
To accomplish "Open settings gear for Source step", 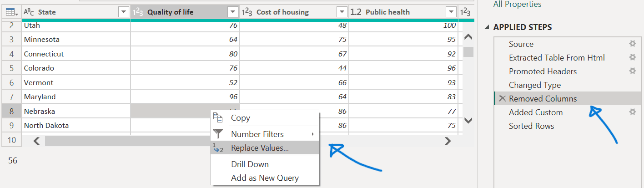I will coord(632,44).
